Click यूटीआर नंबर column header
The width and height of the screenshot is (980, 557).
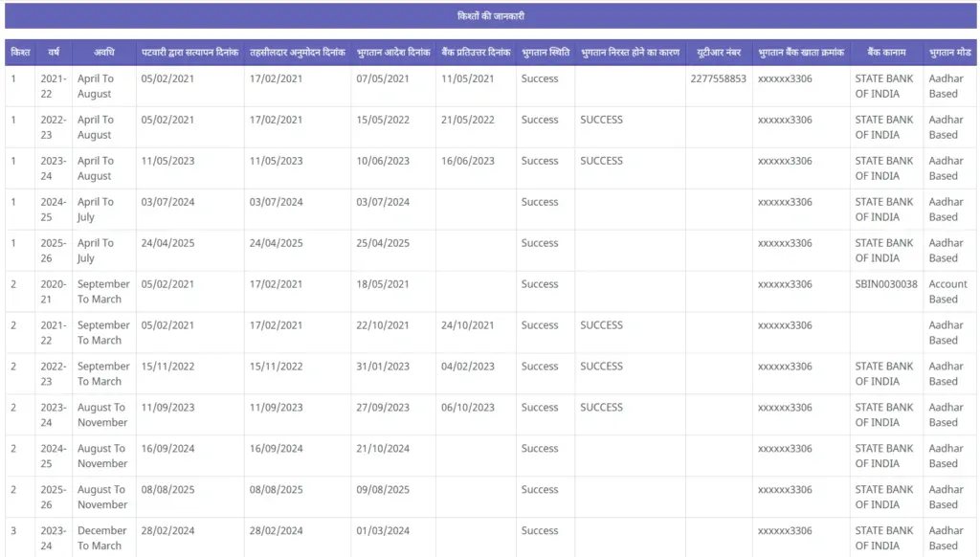point(719,53)
